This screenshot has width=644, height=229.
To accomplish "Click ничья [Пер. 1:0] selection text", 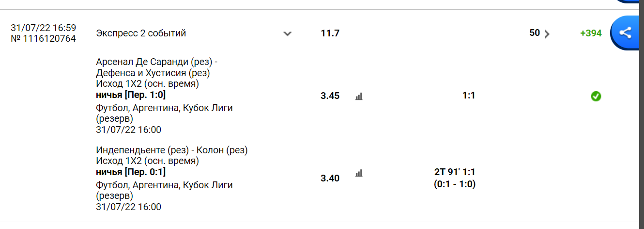I will (131, 95).
